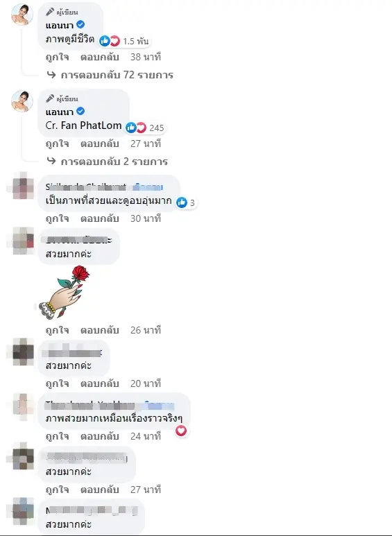
Task: Click the blue verified badge on the first comment
Action: [x=80, y=24]
